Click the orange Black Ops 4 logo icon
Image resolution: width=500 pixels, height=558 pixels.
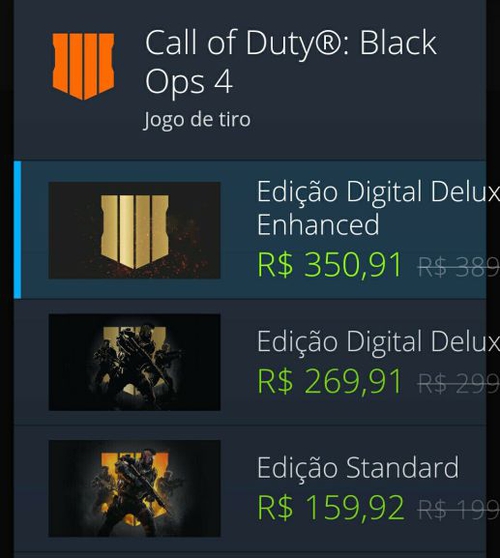click(x=83, y=66)
